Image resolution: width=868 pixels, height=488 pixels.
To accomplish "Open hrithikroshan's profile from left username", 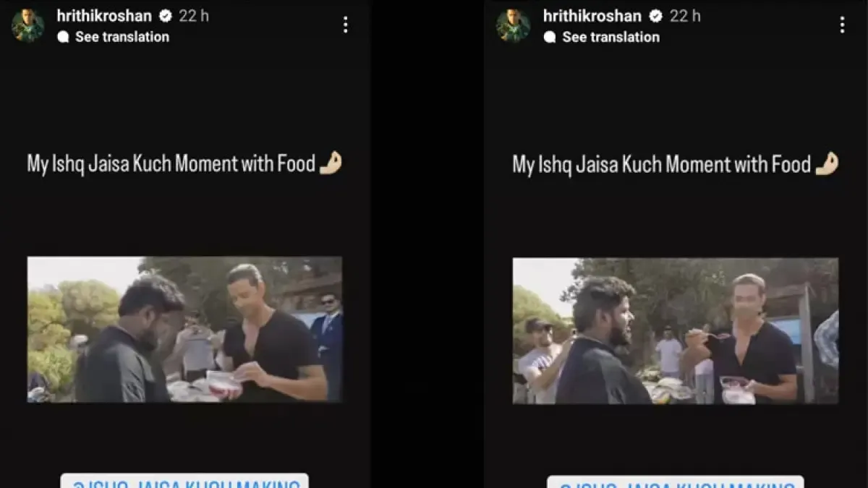I will coord(103,15).
